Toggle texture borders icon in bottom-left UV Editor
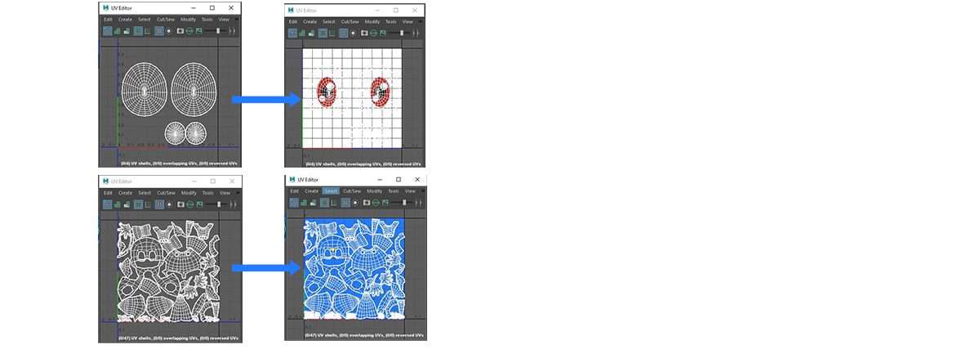The height and width of the screenshot is (349, 980). pos(138,204)
